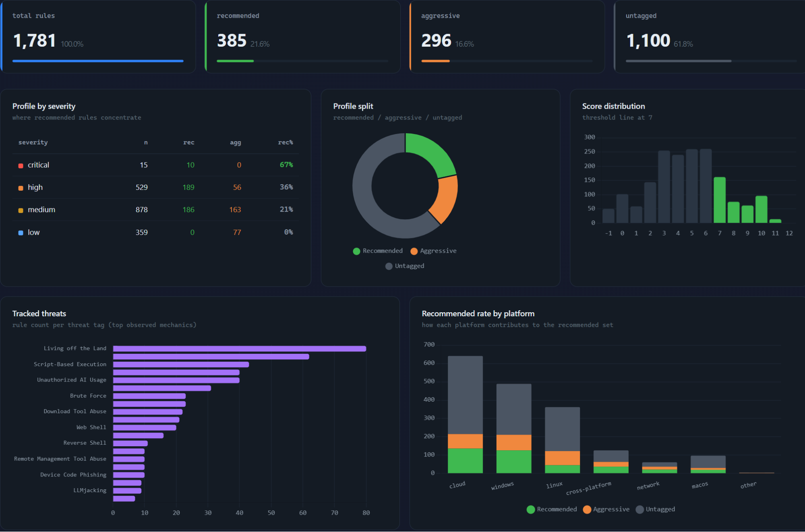Toggle the Aggressive legend in Profile split

(x=433, y=251)
